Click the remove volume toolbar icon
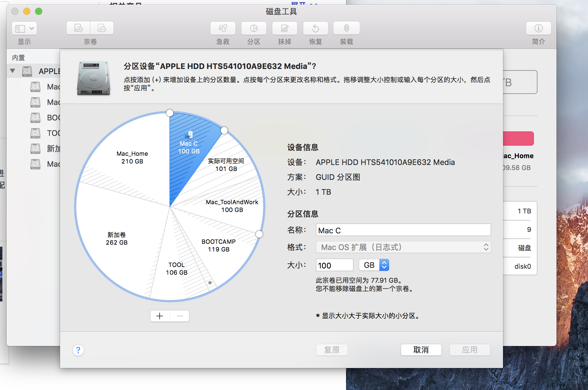Image resolution: width=588 pixels, height=390 pixels. click(x=102, y=29)
